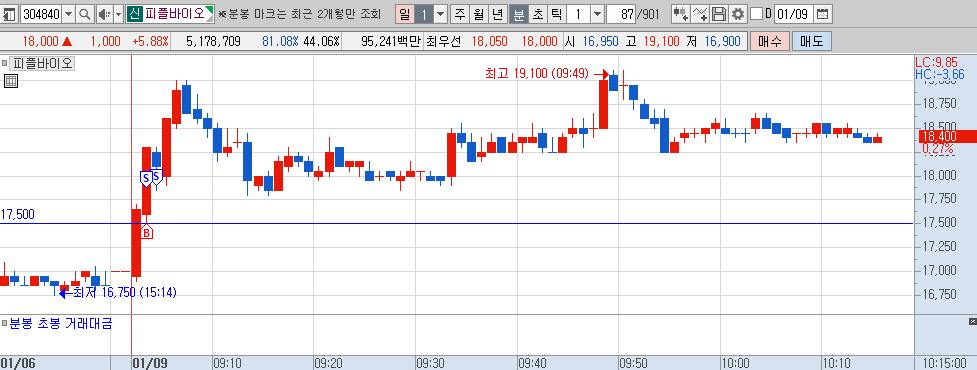Click the 44.06% value
The width and height of the screenshot is (977, 370).
(322, 42)
